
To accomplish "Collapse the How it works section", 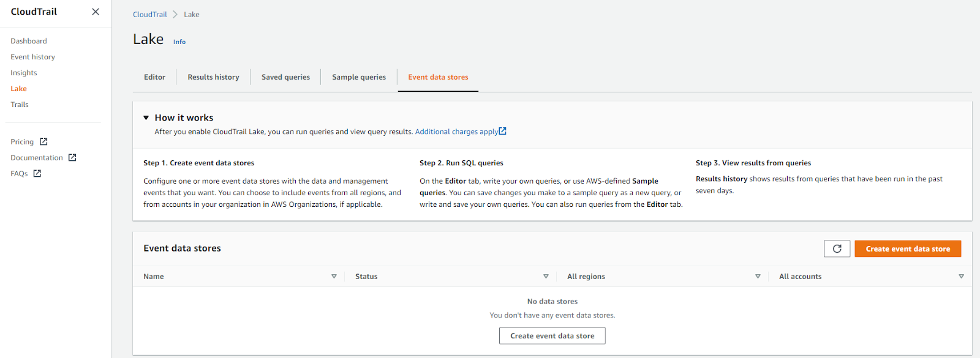I will point(146,117).
